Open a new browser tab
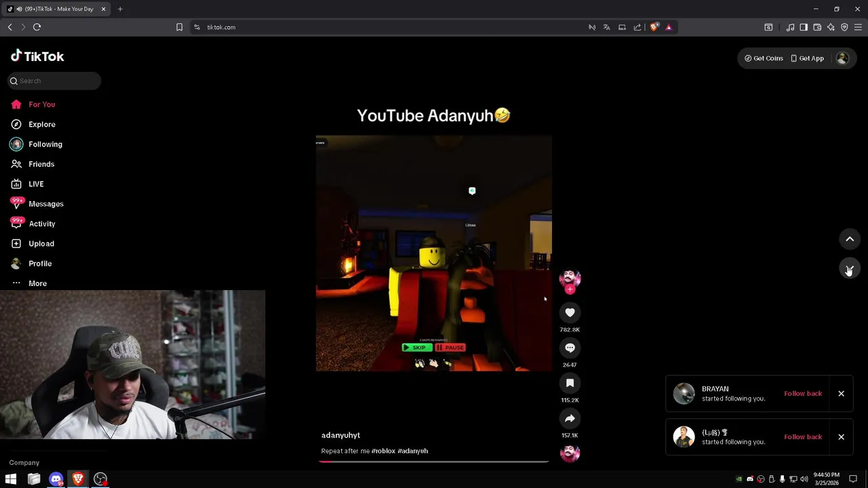Screen dimensions: 868x488 coord(120,9)
